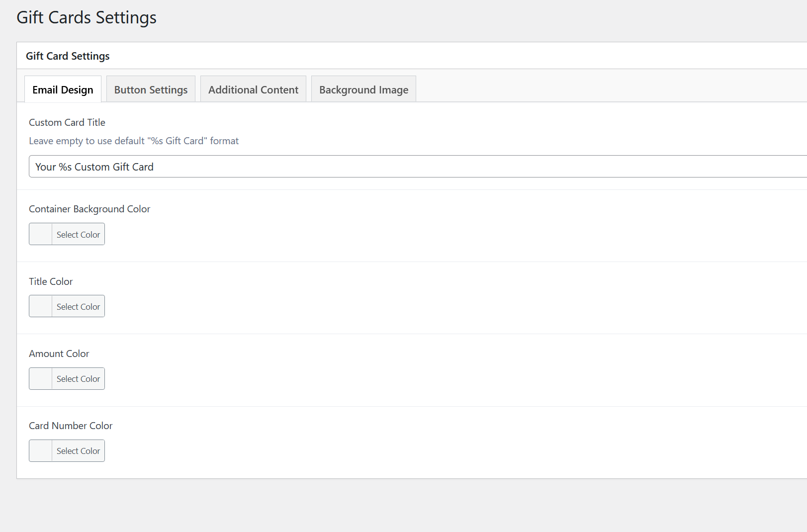
Task: Select the Email Design tab
Action: [62, 89]
